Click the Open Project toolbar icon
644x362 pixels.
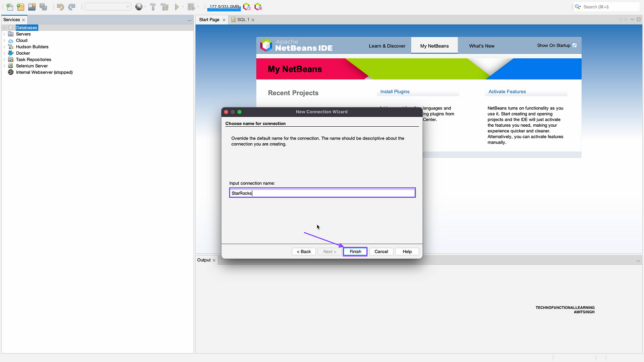tap(32, 7)
